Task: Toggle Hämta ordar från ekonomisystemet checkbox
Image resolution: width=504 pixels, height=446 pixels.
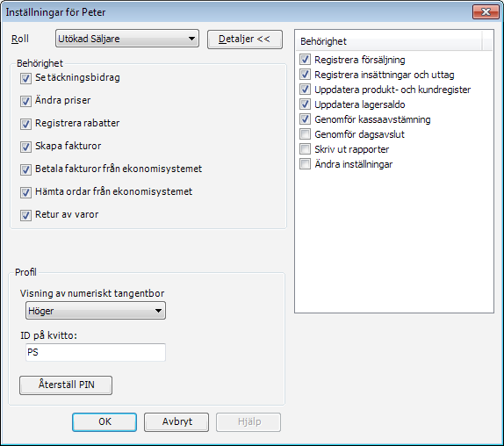Action: coord(25,192)
